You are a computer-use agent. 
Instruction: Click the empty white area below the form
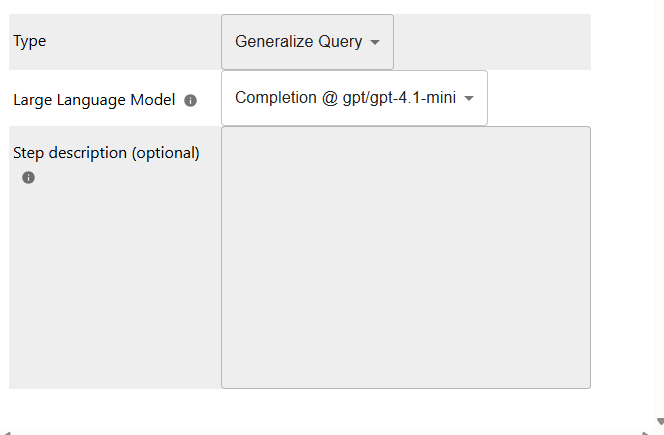300,408
